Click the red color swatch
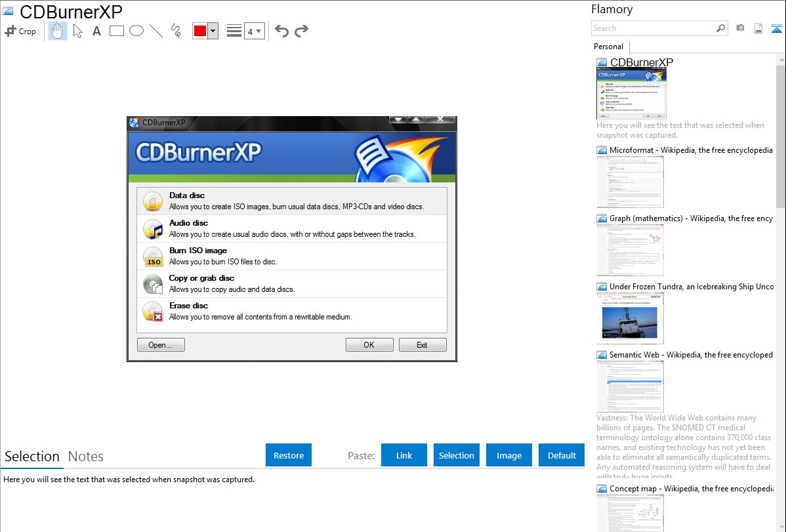The width and height of the screenshot is (786, 532). pos(200,31)
